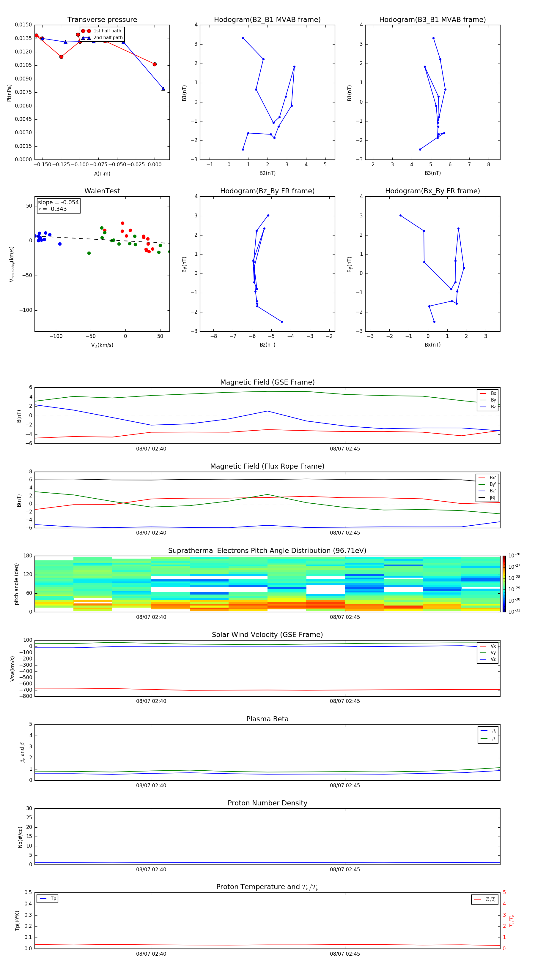Click the Vx entry in velocity legend
This screenshot has width=535, height=980.
(x=488, y=647)
